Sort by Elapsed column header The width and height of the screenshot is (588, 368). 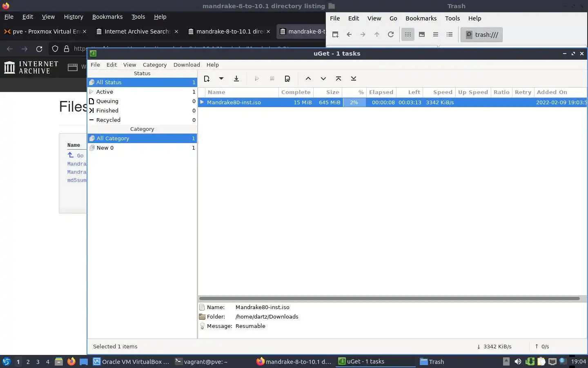[x=381, y=92]
